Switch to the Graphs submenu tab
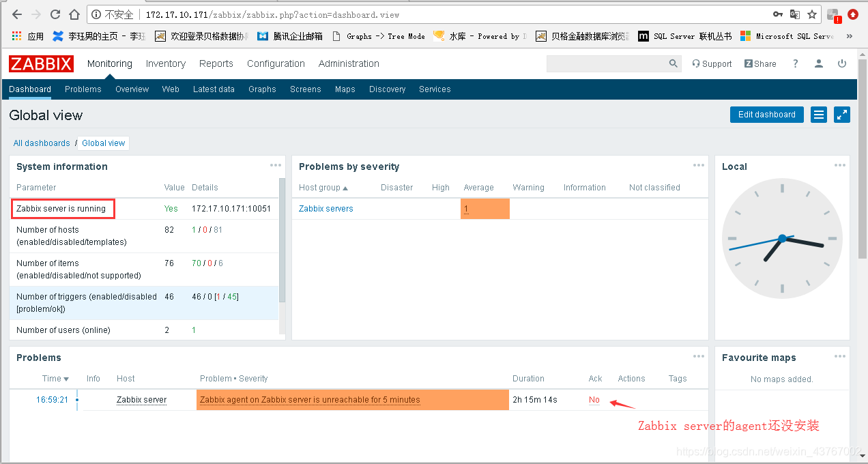Screen dimensions: 868x464 coord(262,89)
